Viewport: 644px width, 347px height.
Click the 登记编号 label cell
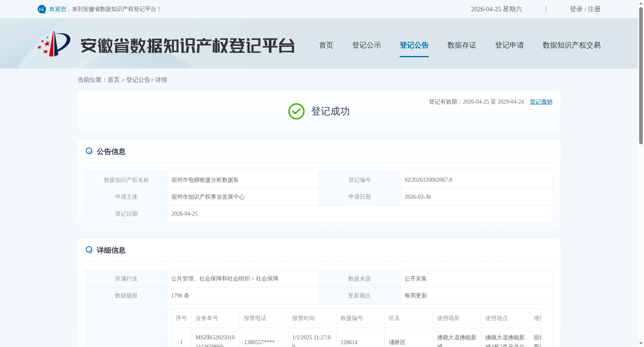359,180
